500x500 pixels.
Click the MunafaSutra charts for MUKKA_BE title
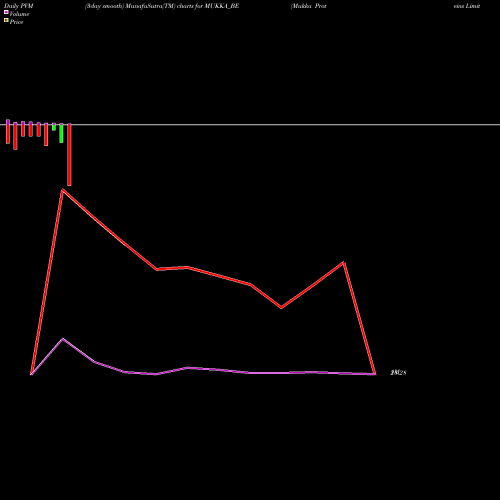(162, 6)
